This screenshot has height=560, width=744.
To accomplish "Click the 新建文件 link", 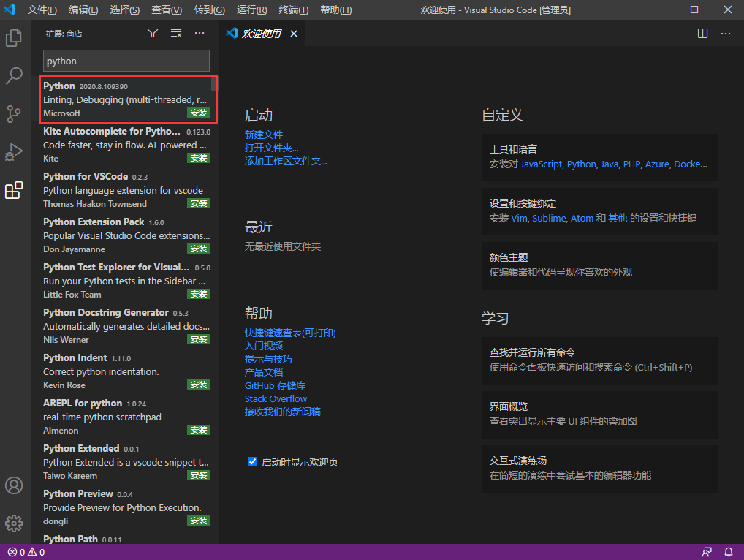I will pyautogui.click(x=263, y=135).
